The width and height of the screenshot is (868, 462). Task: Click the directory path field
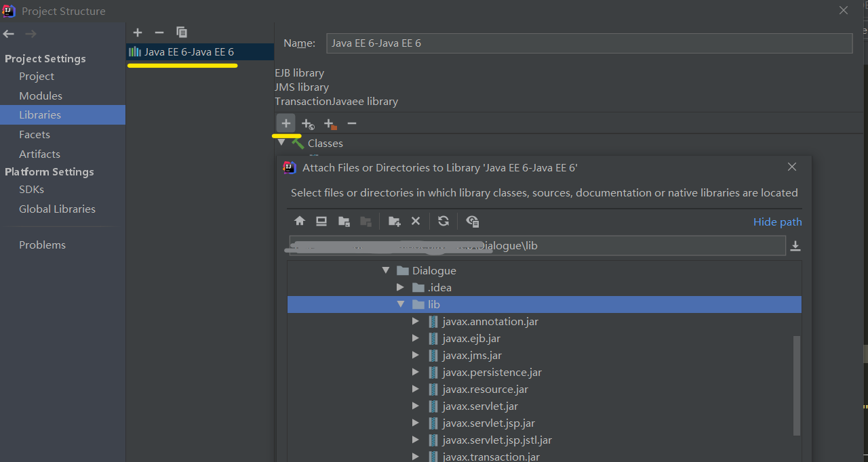click(537, 245)
